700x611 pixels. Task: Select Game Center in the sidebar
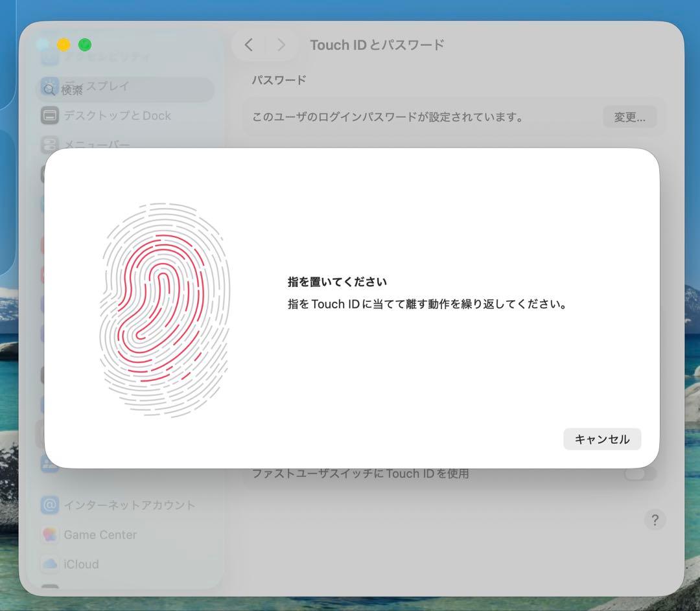[100, 535]
